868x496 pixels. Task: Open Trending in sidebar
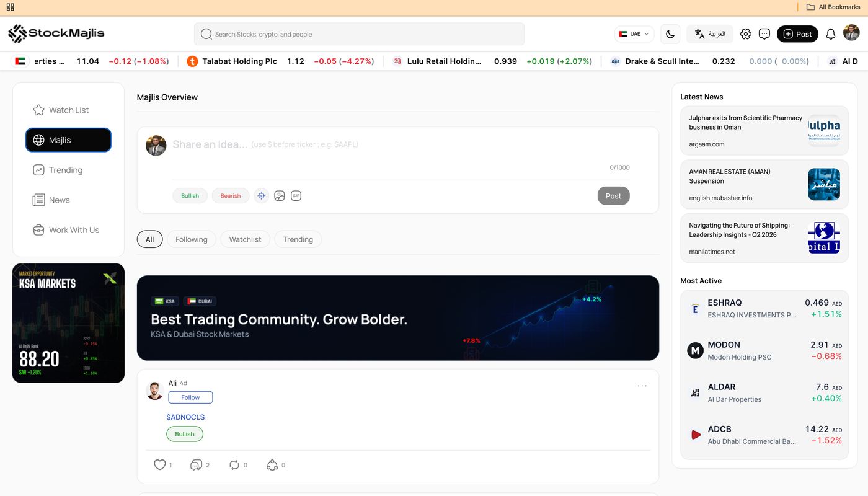[x=68, y=170]
